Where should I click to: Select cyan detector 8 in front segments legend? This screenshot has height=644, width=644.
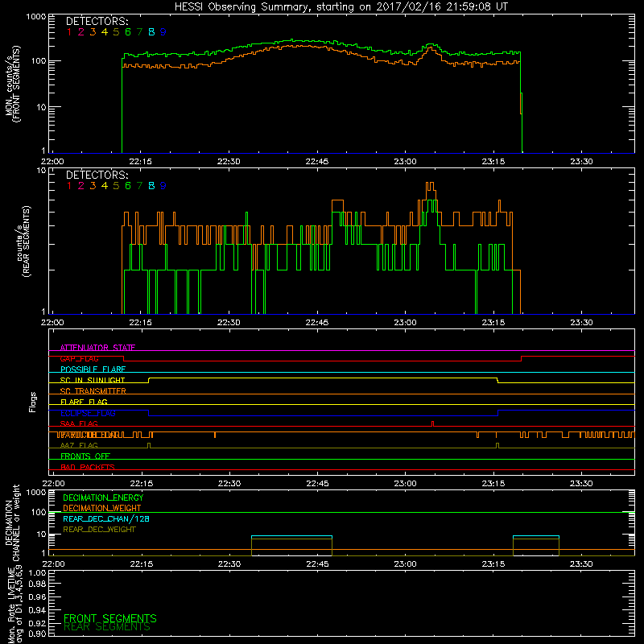(x=151, y=32)
